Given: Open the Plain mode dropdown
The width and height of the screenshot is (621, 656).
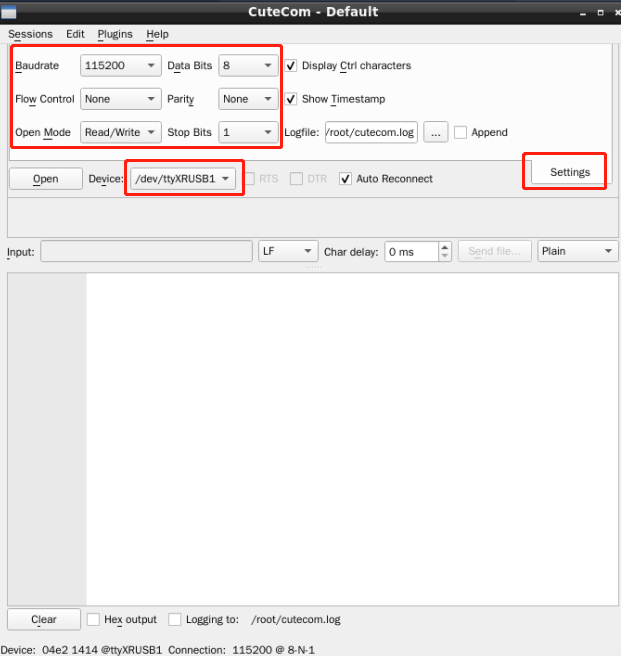Looking at the screenshot, I should coord(577,252).
